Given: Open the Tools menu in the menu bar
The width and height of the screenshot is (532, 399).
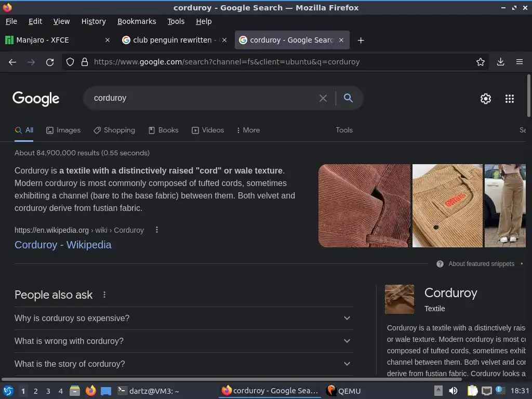Looking at the screenshot, I should pos(176,21).
